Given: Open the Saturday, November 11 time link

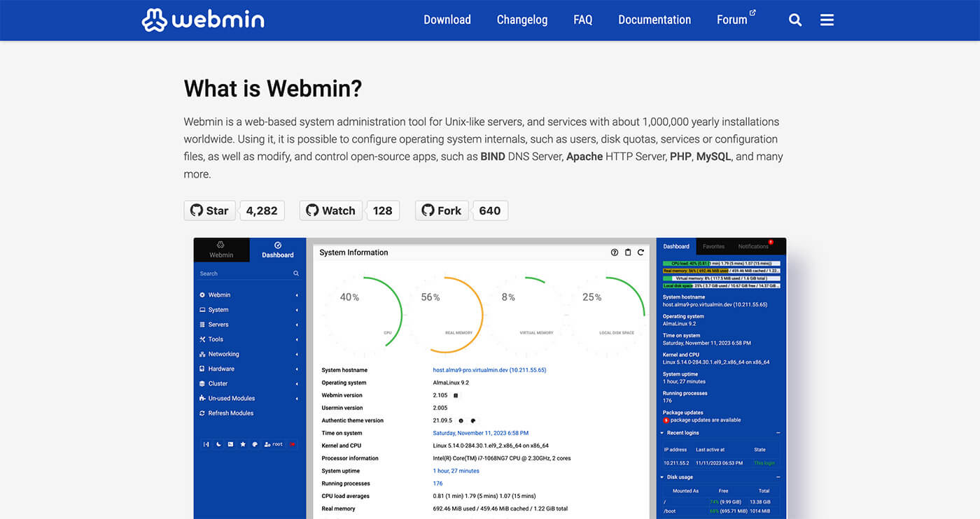Looking at the screenshot, I should (x=481, y=433).
